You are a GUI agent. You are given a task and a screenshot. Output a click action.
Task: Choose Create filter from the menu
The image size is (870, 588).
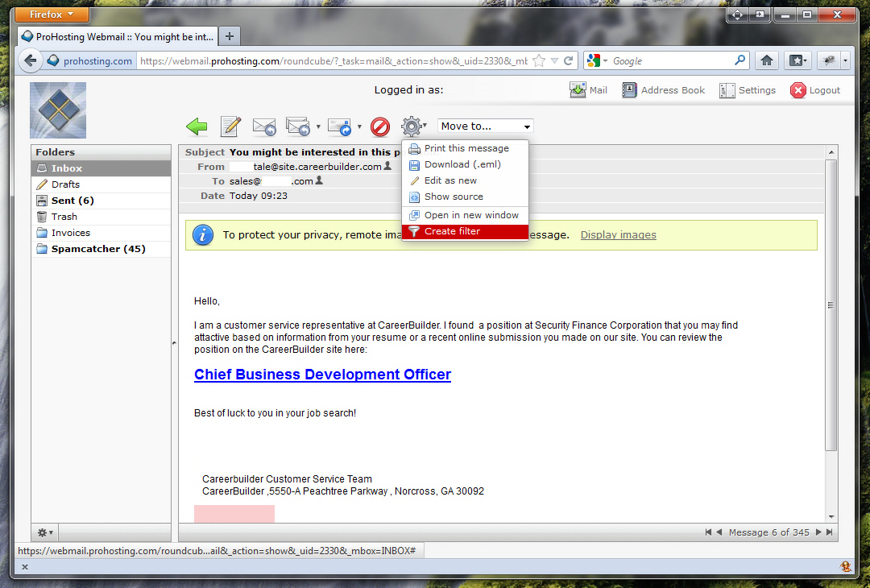click(x=465, y=231)
